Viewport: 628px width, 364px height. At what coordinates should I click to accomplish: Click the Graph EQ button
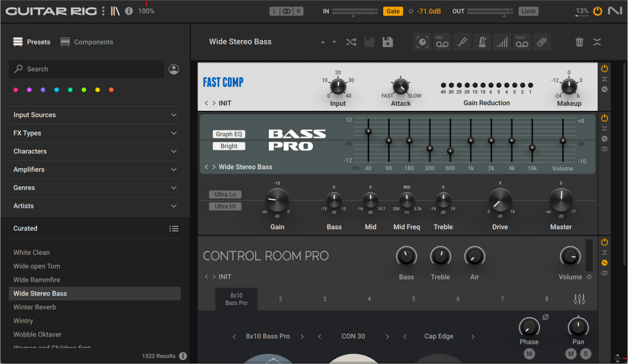(x=229, y=134)
